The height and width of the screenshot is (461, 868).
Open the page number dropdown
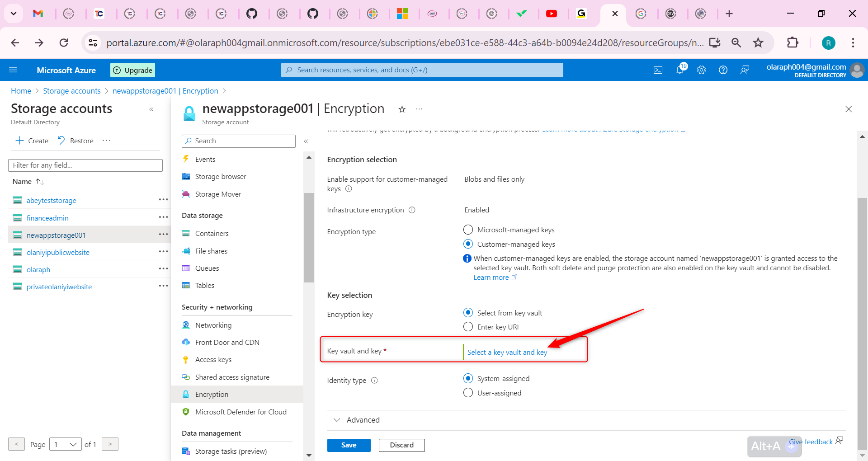[x=66, y=444]
